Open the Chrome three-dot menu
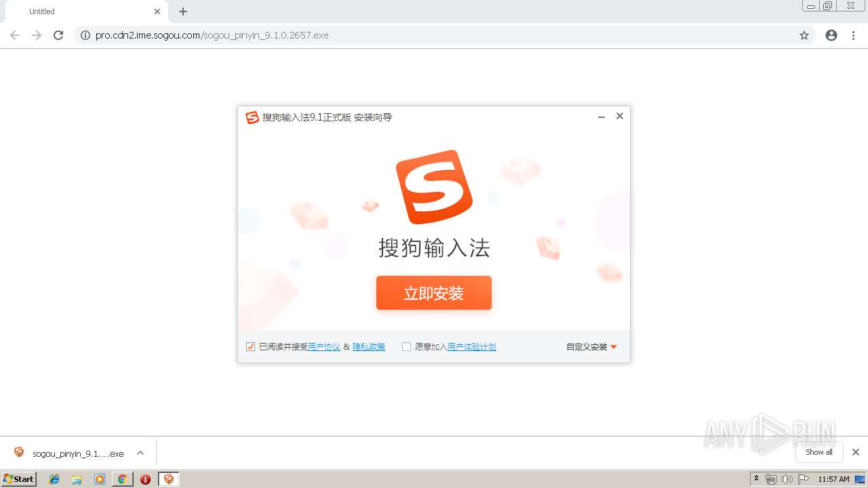Image resolution: width=868 pixels, height=488 pixels. pyautogui.click(x=853, y=35)
